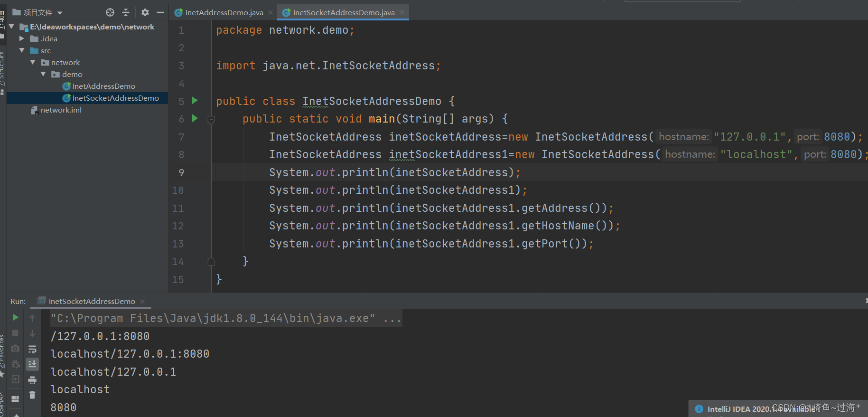Viewport: 868px width, 417px height.
Task: Collapse the E:\Ideaworkspaces\demo\network root node
Action: (x=11, y=27)
